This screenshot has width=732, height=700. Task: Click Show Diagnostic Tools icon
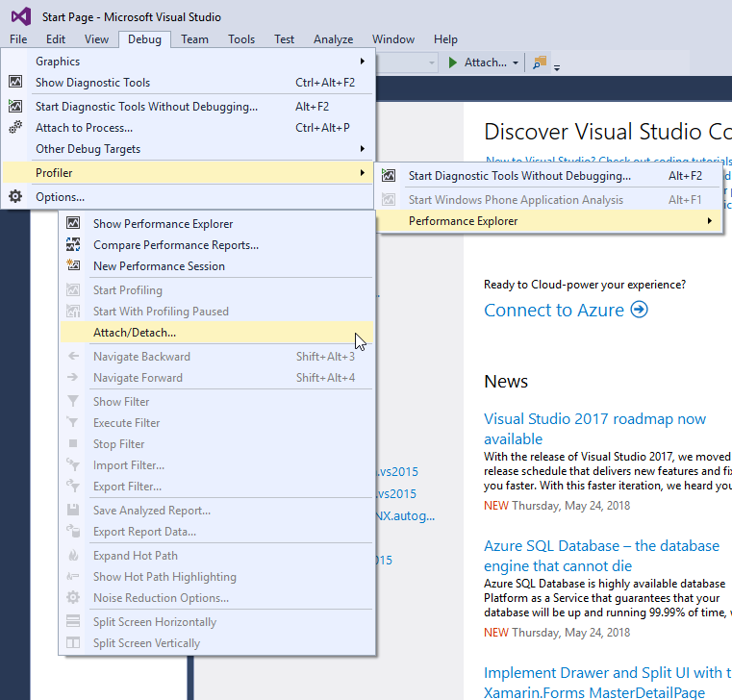[x=15, y=82]
